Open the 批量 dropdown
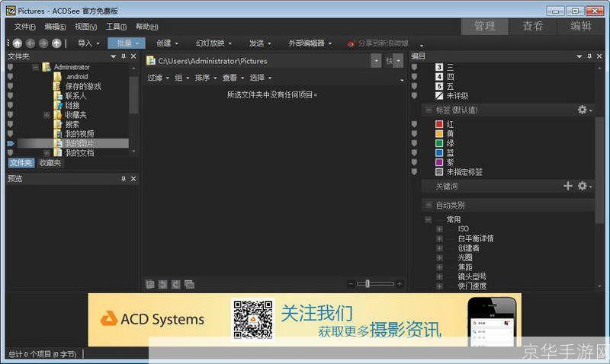610x364 pixels. point(127,43)
